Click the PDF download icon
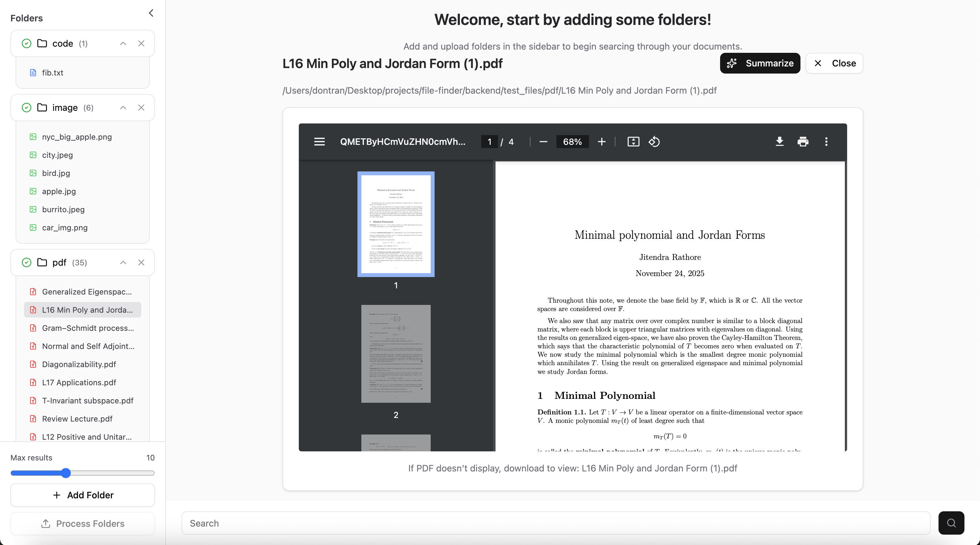The width and height of the screenshot is (980, 545). 779,142
